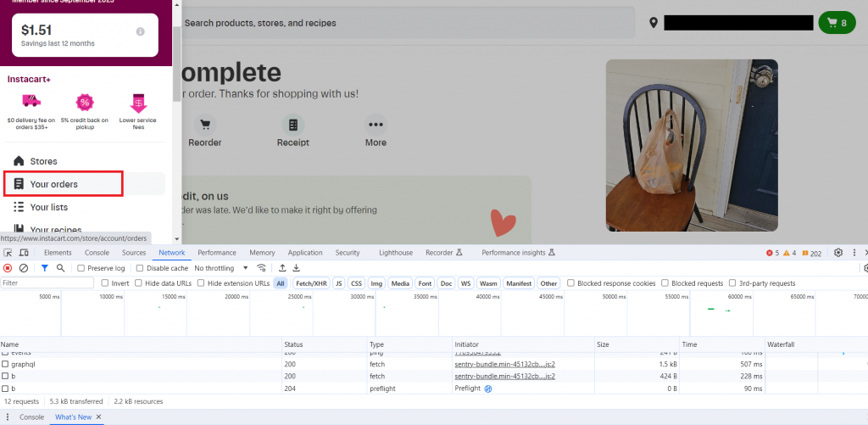Open the drawer three-dot menu beside Console
The height and width of the screenshot is (425, 868).
(7, 417)
